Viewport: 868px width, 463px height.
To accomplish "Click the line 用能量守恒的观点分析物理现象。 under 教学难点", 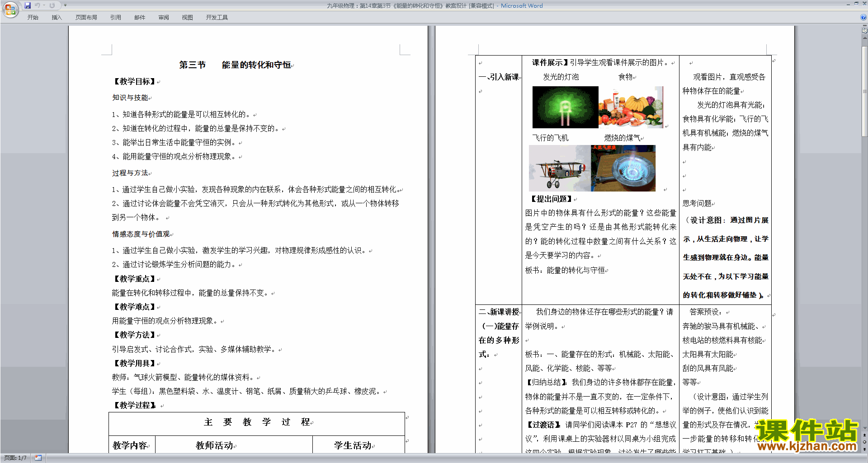I will coord(166,321).
